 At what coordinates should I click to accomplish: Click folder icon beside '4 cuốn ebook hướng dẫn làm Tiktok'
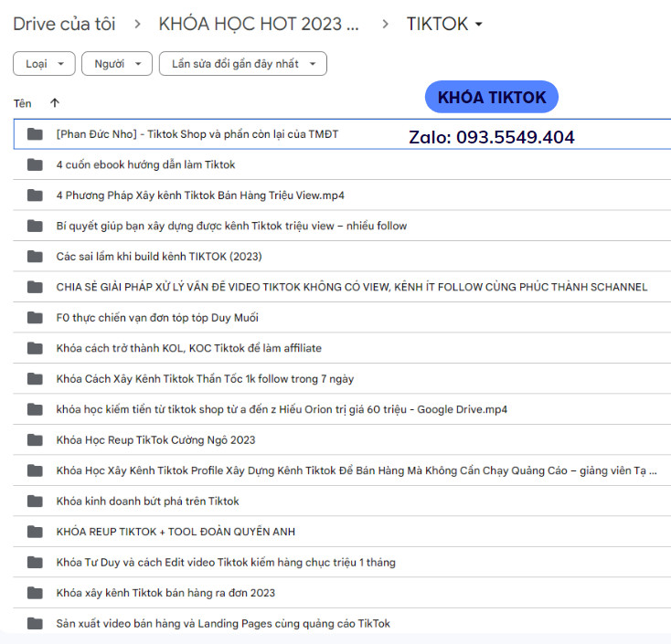[35, 164]
